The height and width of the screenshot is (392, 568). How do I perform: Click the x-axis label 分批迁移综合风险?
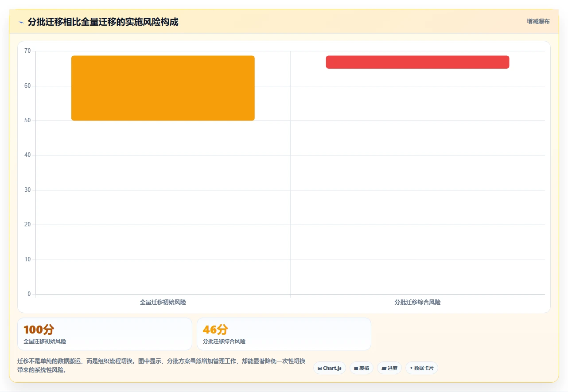tap(418, 302)
